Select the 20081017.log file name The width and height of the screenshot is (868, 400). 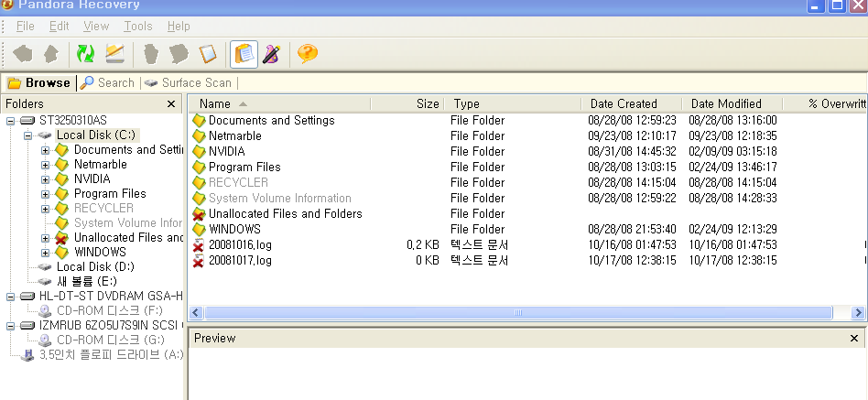coord(240,260)
